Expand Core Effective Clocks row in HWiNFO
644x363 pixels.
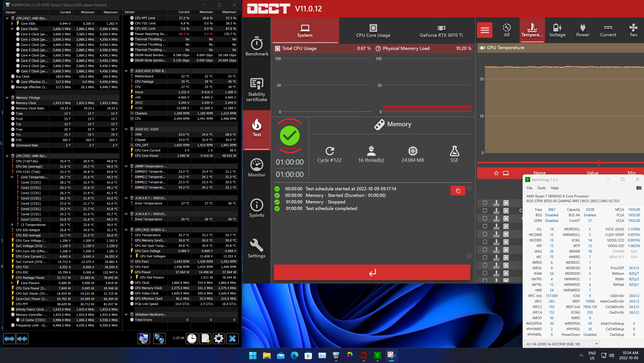click(x=12, y=82)
